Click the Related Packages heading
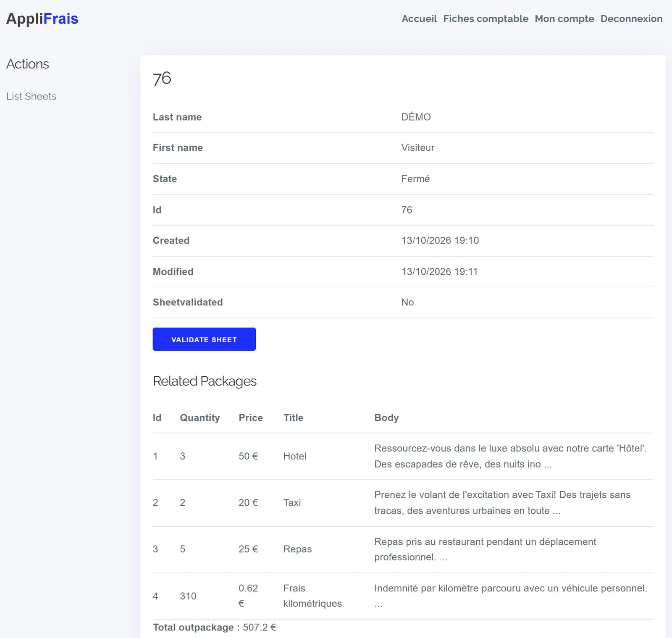Viewport: 672px width, 638px height. [x=205, y=381]
